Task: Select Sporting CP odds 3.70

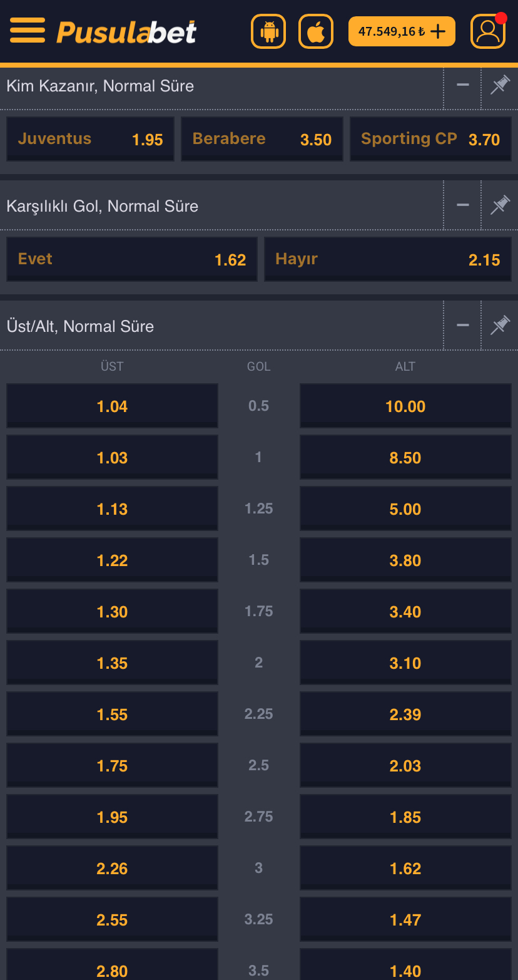Action: point(430,139)
